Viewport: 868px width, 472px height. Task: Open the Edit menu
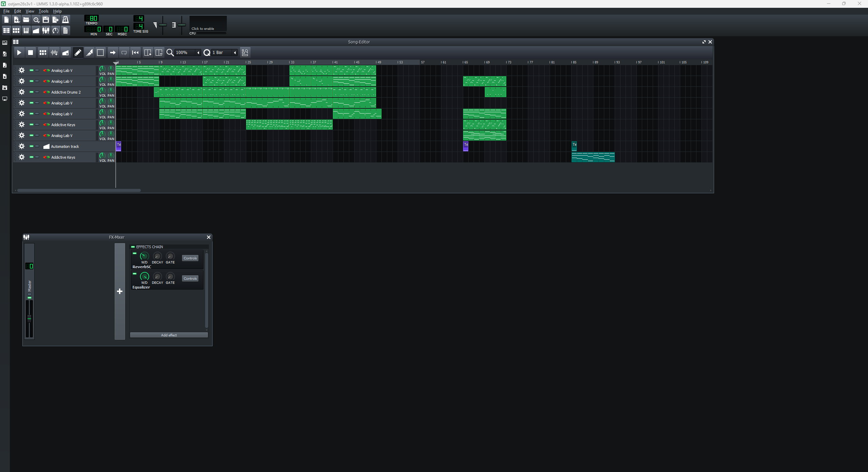tap(18, 11)
